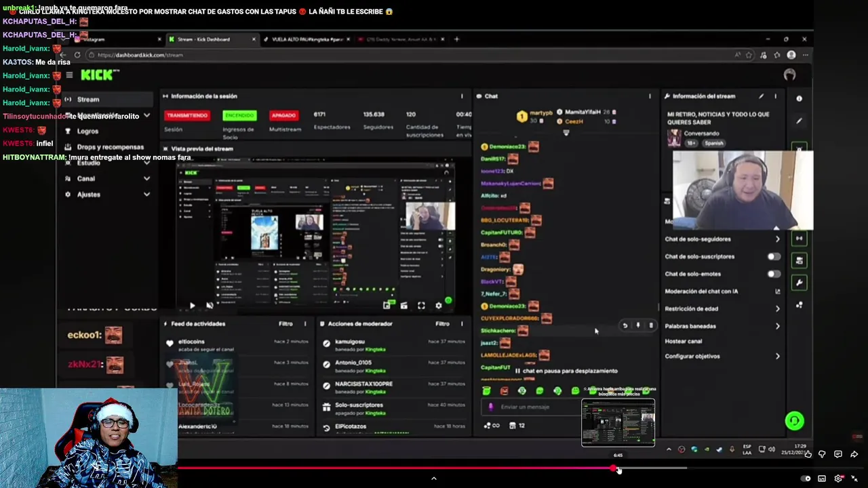Click Hostear canal option
Screen dimensions: 868x488
(x=684, y=341)
